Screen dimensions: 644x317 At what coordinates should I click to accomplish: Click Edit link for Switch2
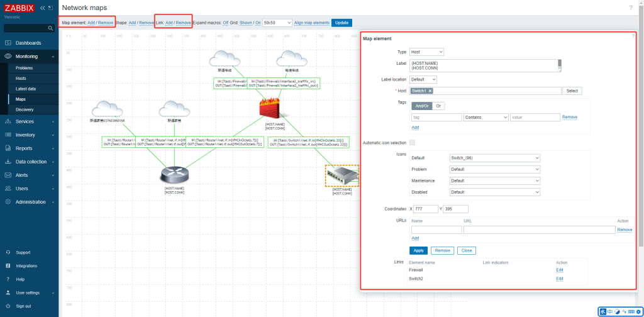[559, 279]
